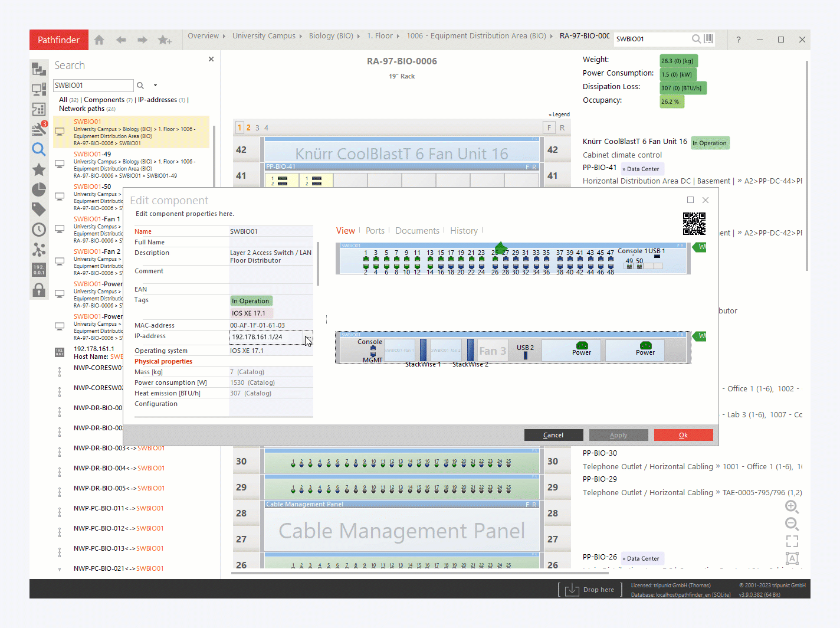Viewport: 840px width, 628px height.
Task: Open the barcode scanner in the search box
Action: click(708, 39)
